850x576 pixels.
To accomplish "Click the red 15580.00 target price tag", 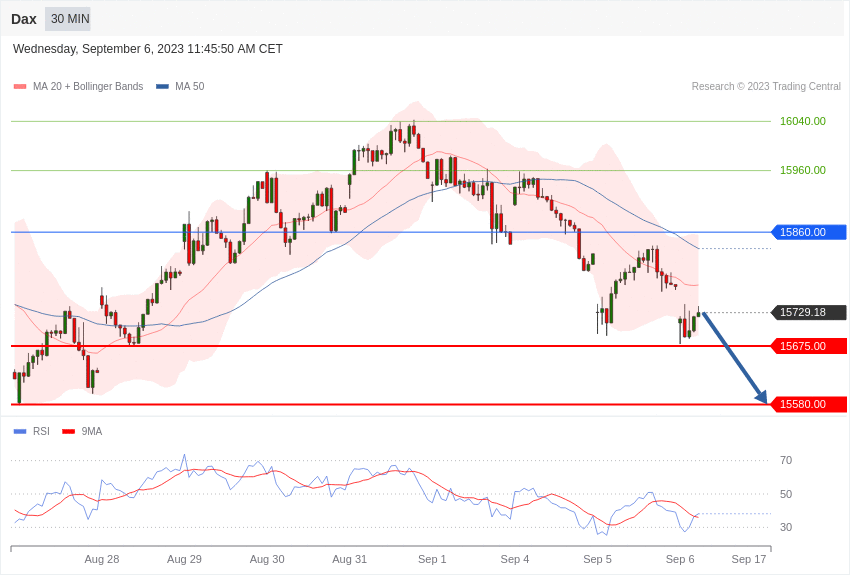I will click(x=809, y=404).
